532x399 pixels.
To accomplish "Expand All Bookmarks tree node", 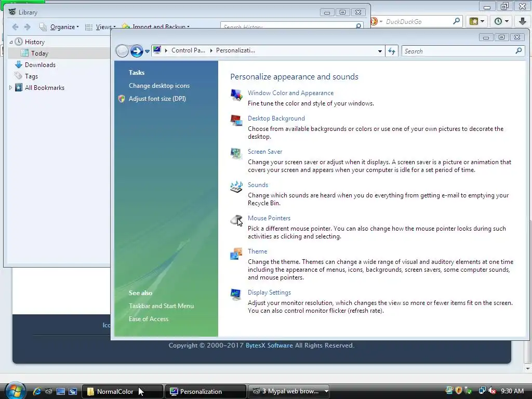I will pyautogui.click(x=10, y=87).
